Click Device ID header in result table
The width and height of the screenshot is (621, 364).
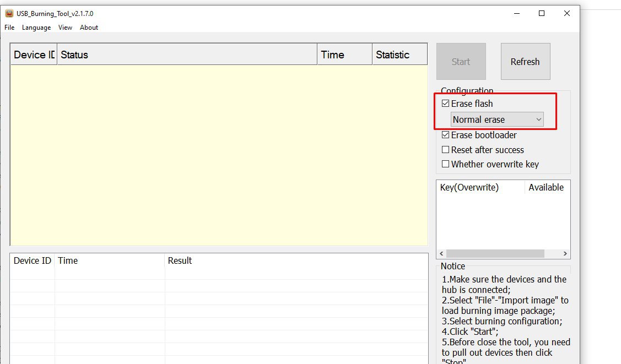tap(33, 260)
